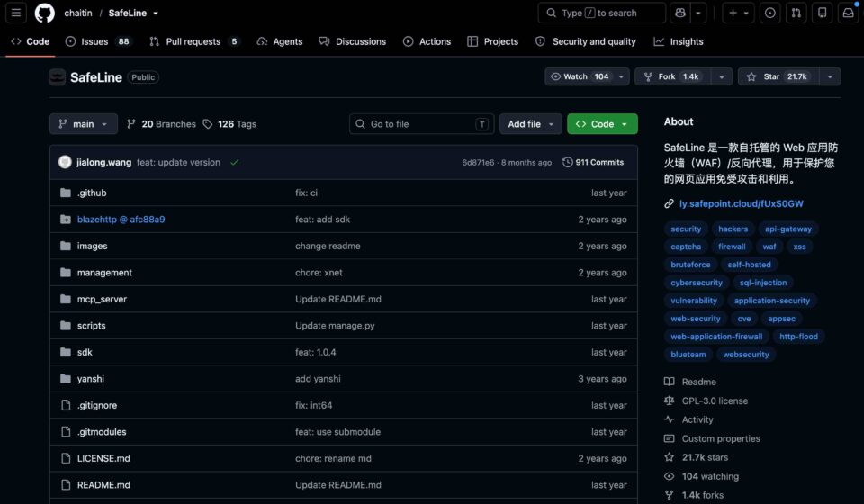Open the green Code dropdown

click(602, 124)
